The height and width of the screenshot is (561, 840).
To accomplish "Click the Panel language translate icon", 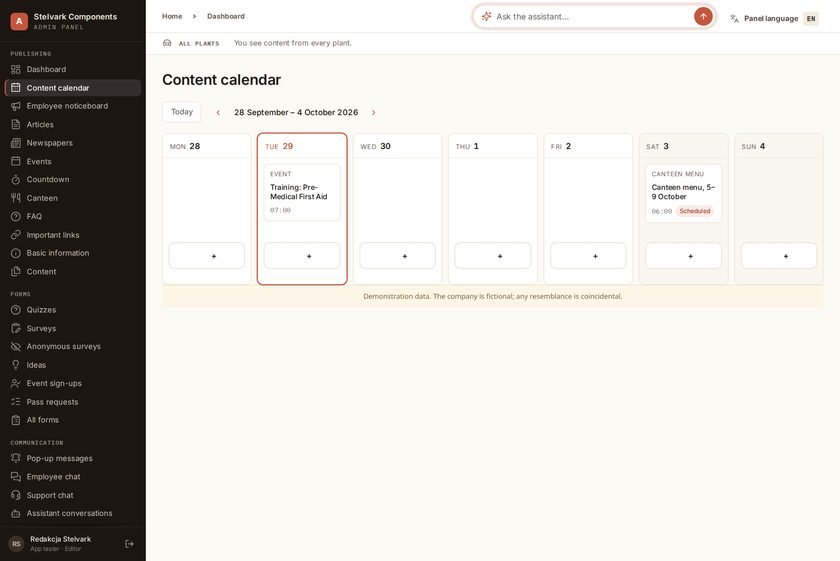I will tap(734, 19).
